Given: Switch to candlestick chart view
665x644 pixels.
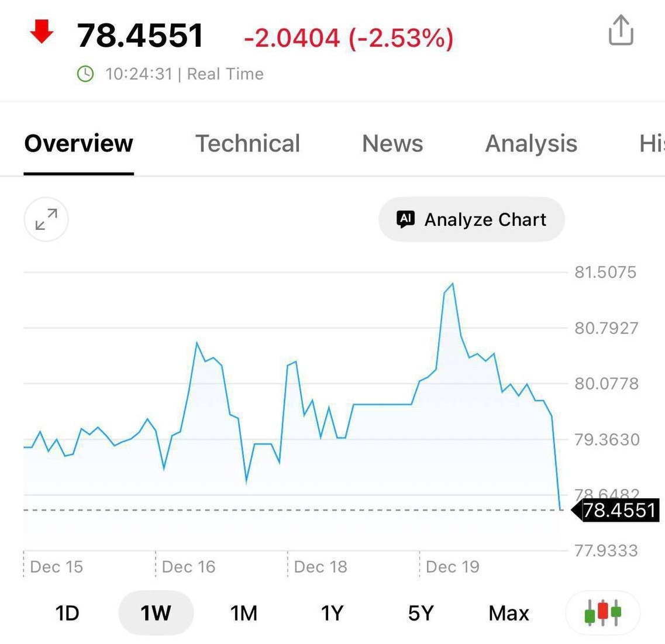Looking at the screenshot, I should pos(602,612).
